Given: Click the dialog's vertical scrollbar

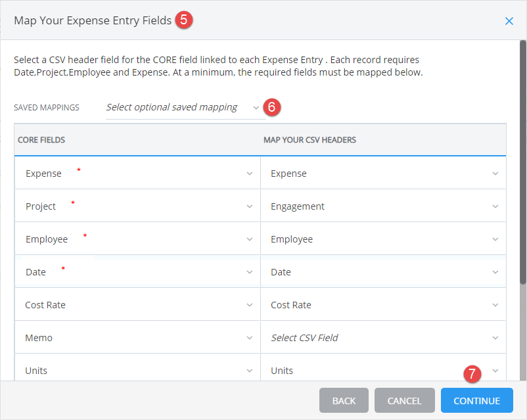Looking at the screenshot, I should coord(522,162).
